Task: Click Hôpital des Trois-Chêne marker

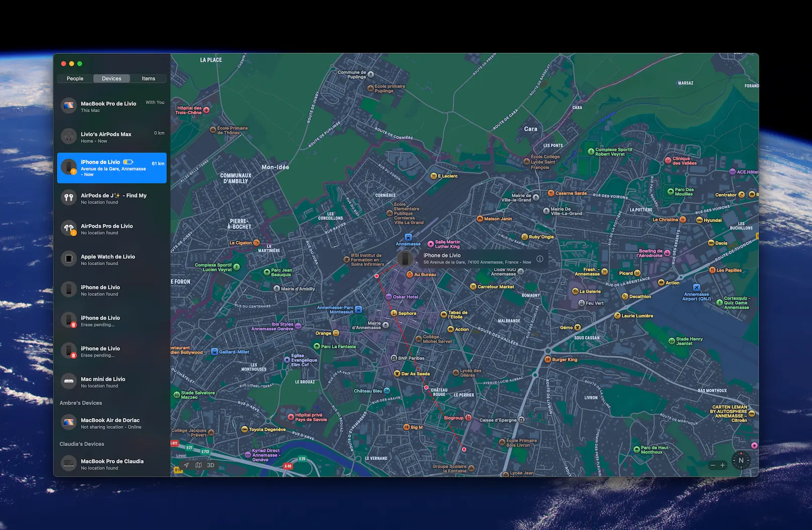Action: tap(206, 110)
